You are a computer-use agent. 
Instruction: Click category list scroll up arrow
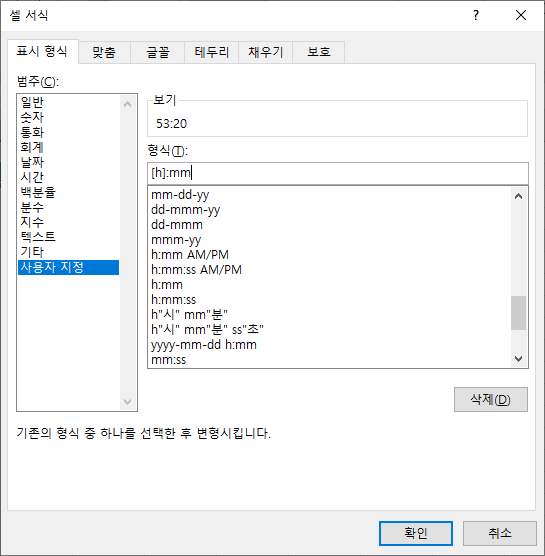(x=128, y=104)
